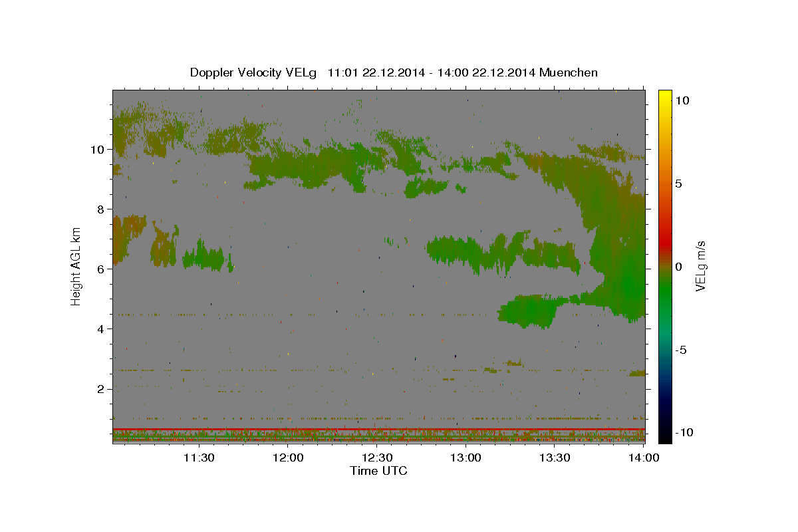Click the colorbar value 10 at top
Viewport: 798px width, 532px height.
[682, 100]
